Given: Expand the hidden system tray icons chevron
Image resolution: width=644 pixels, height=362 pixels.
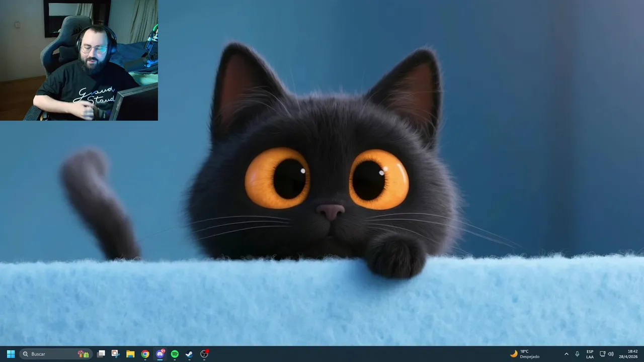Looking at the screenshot, I should (x=566, y=354).
